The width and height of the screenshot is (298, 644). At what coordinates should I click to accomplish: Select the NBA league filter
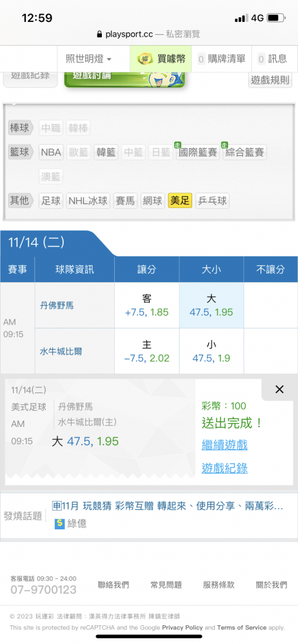[x=51, y=153]
